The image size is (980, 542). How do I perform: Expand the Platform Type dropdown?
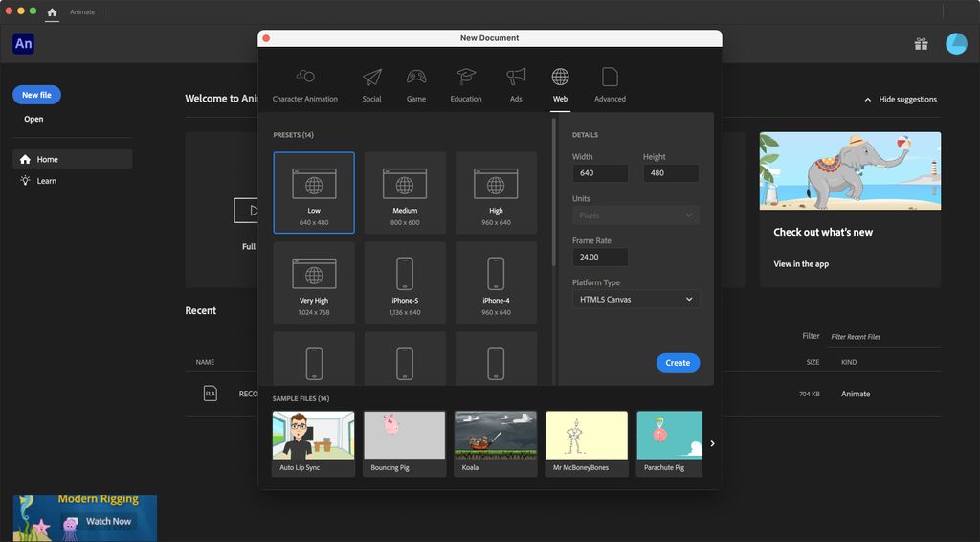(635, 300)
